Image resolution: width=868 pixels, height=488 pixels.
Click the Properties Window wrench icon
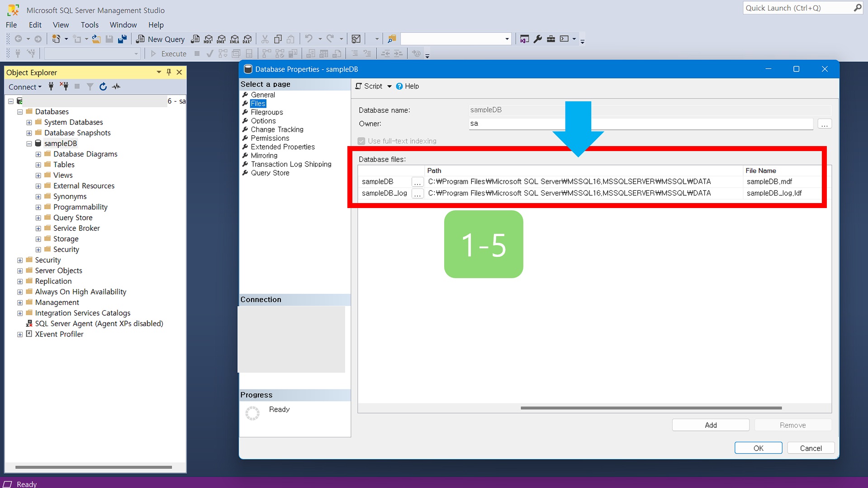click(537, 39)
